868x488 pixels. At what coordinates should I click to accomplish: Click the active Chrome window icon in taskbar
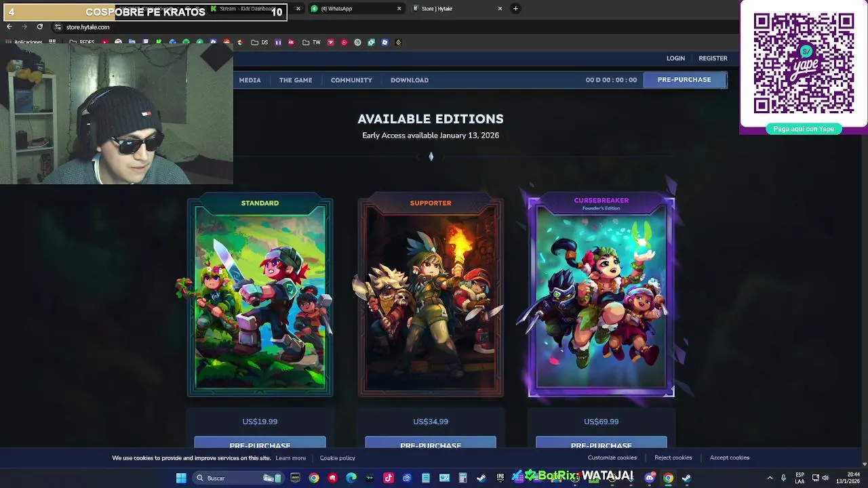[668, 478]
